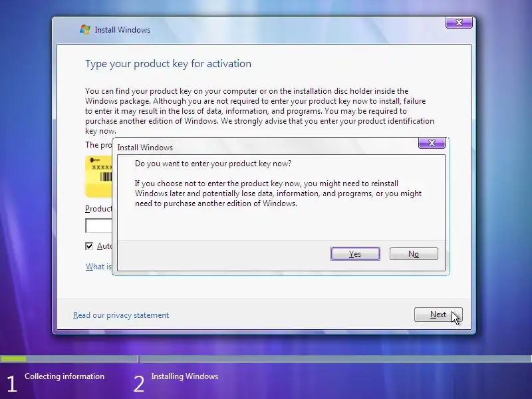Open the 'What is' activation help link
The image size is (532, 399).
pyautogui.click(x=98, y=267)
